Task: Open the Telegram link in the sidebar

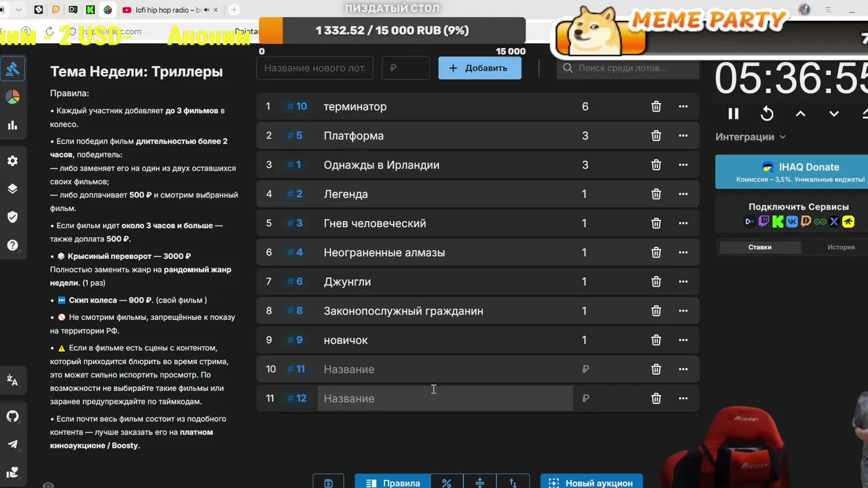Action: (12, 444)
